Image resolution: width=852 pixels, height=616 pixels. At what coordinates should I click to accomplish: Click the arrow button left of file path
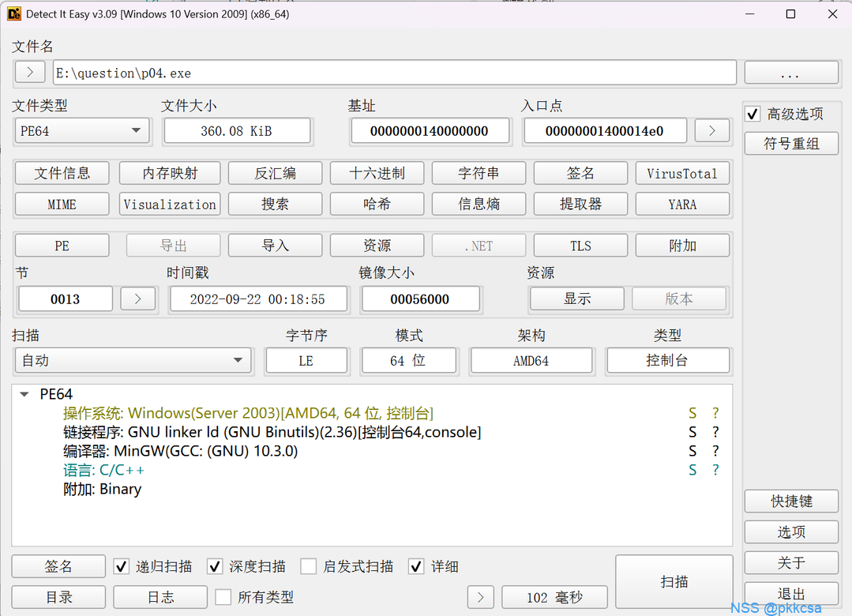click(30, 73)
